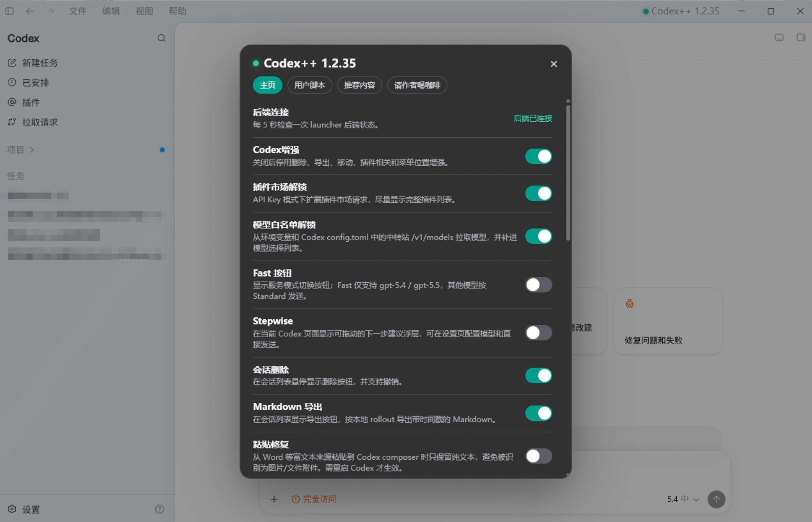This screenshot has height=522, width=812.
Task: Switch to the 用户脚本 tab
Action: coord(310,85)
